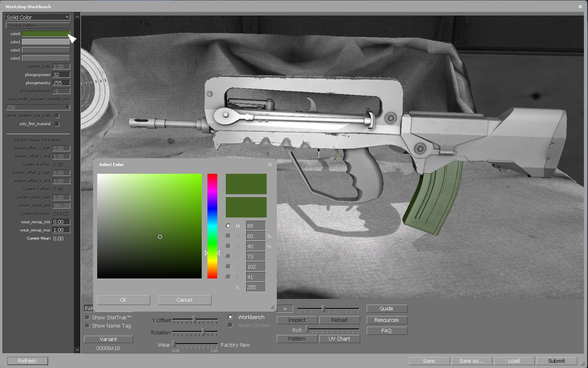This screenshot has width=588, height=368.
Task: Click the Load button
Action: 514,361
